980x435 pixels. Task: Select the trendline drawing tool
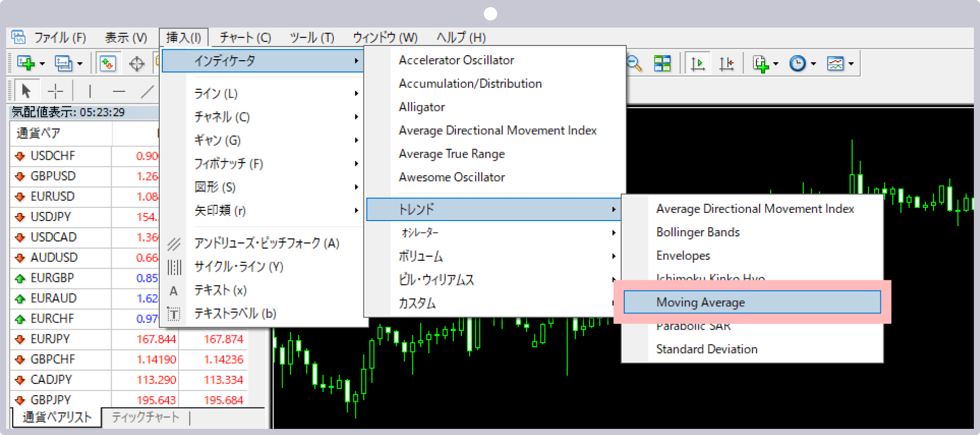(x=148, y=91)
